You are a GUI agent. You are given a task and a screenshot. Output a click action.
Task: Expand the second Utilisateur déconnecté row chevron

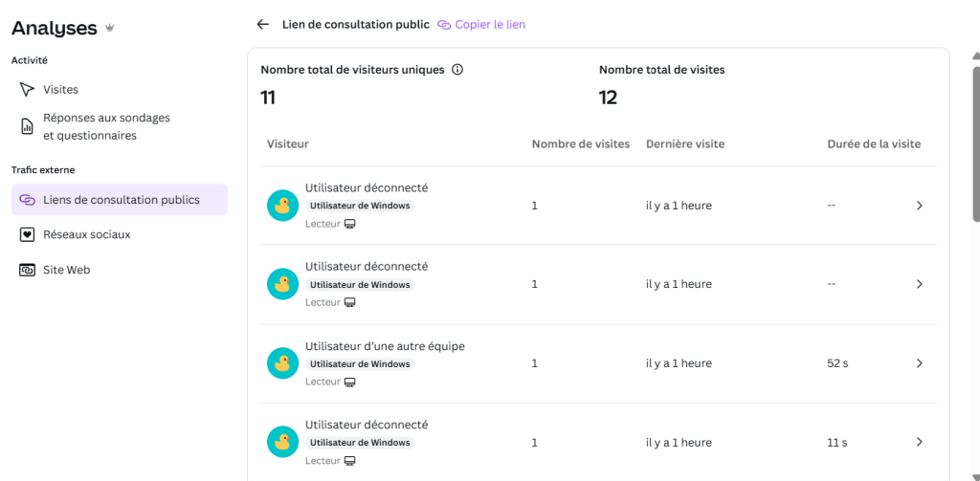coord(919,284)
